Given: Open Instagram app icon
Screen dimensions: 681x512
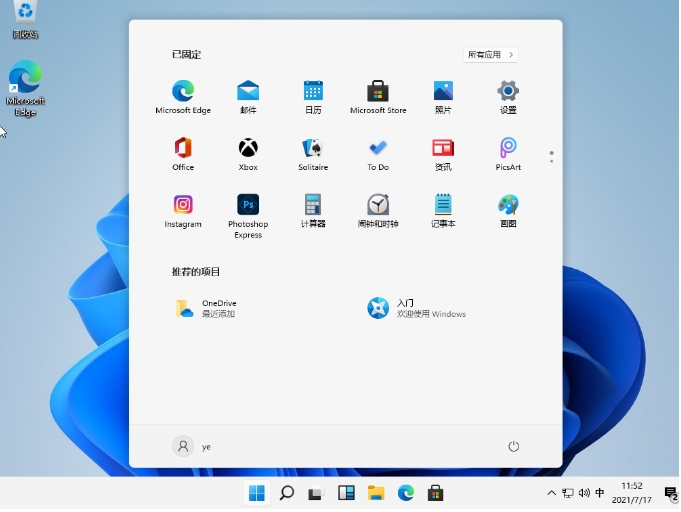Looking at the screenshot, I should 183,206.
